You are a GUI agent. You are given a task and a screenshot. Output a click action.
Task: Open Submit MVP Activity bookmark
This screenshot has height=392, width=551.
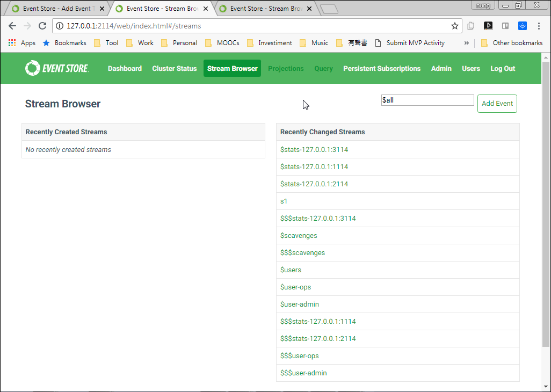[410, 43]
